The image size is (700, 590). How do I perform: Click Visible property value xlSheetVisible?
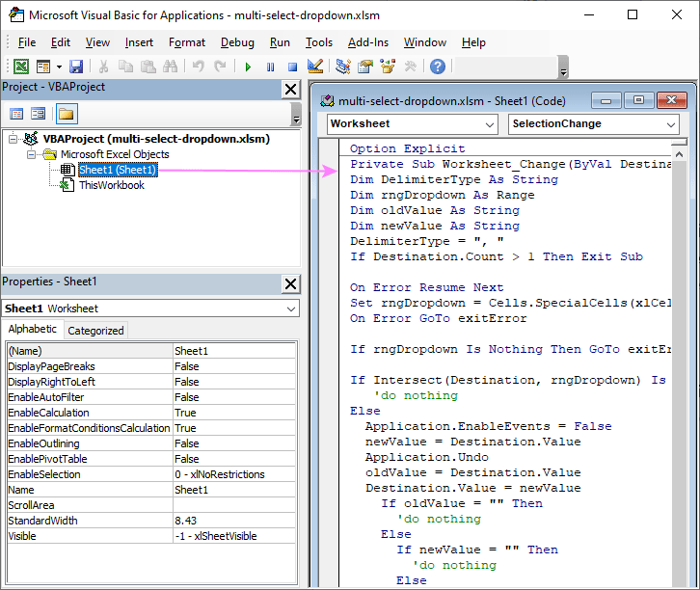click(x=234, y=536)
